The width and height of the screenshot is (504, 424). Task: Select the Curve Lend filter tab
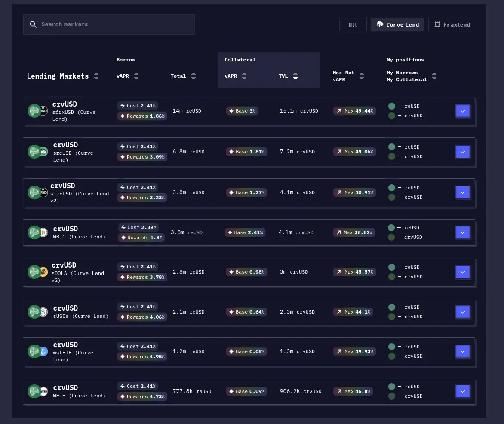(x=398, y=25)
